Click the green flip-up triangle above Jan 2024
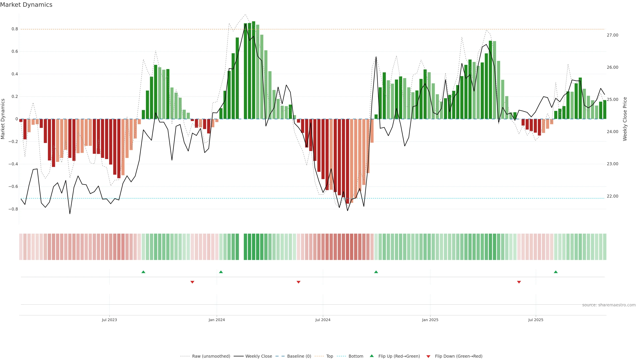The height and width of the screenshot is (362, 644). coord(221,272)
